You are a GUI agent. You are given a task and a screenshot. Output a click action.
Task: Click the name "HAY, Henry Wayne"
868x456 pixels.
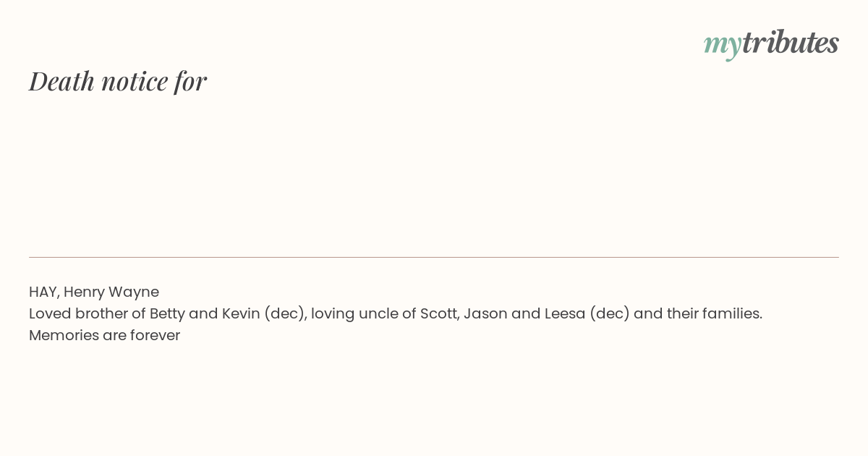coord(94,292)
